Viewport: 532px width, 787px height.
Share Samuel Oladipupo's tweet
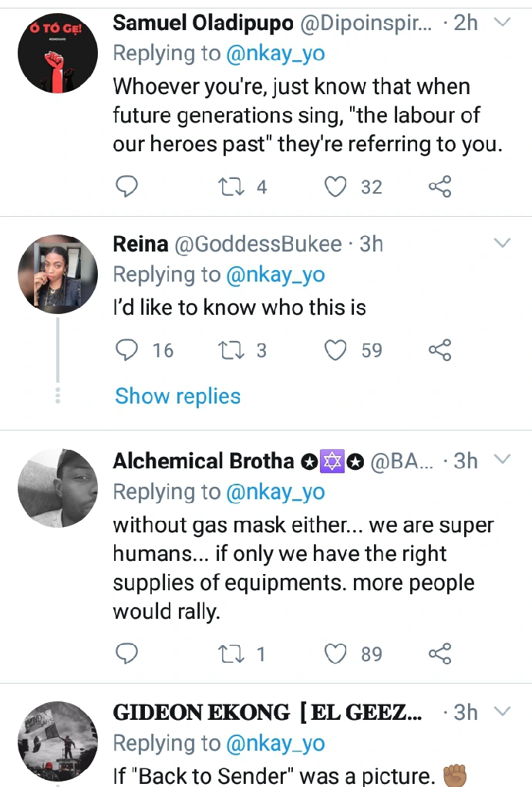click(x=439, y=187)
